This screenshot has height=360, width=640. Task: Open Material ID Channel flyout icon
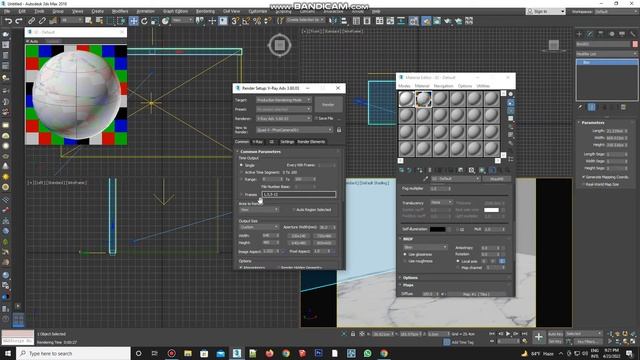tap(471, 170)
